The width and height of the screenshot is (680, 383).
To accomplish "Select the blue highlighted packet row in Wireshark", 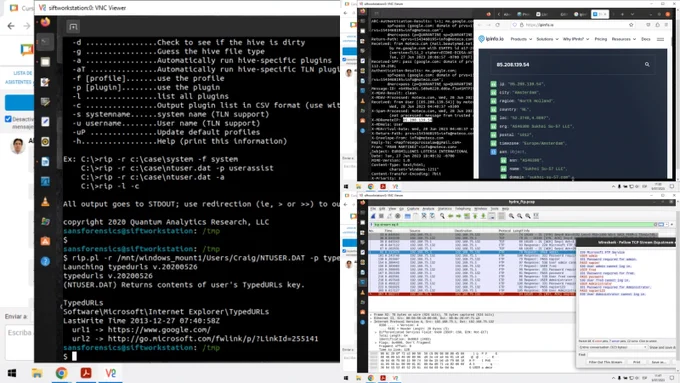I will 473,252.
